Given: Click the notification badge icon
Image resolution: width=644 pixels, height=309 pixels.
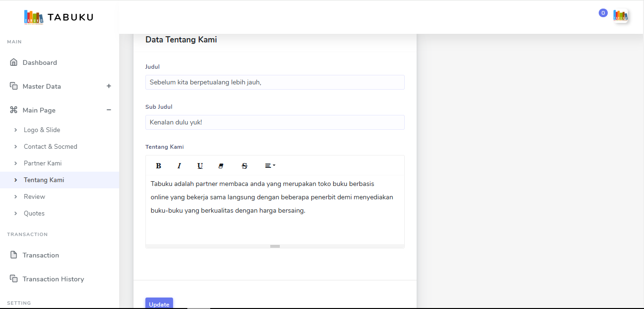Looking at the screenshot, I should (x=603, y=13).
